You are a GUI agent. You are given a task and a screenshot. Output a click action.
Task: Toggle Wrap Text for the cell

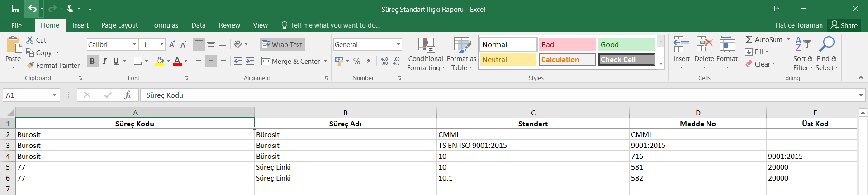pyautogui.click(x=282, y=44)
